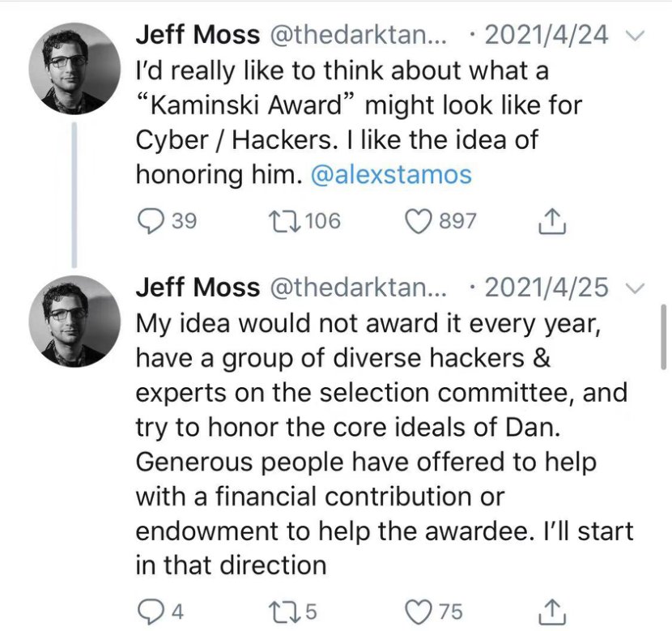Screen dimensions: 672x631
Task: Open the 2021/4/25 tweet options chevron
Action: pyautogui.click(x=636, y=288)
